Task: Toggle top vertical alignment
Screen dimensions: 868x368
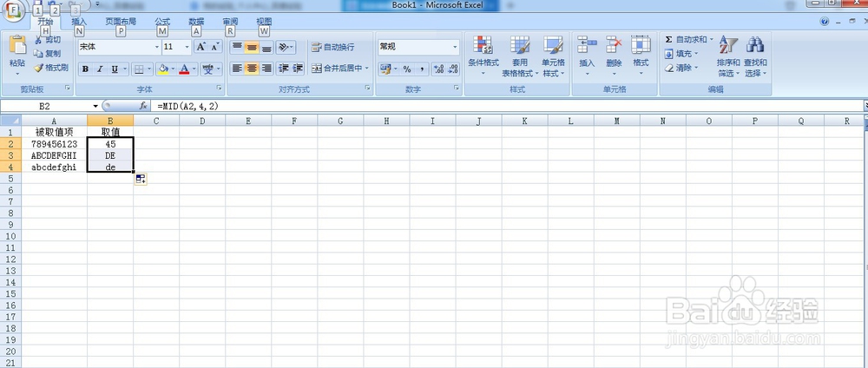Action: tap(237, 47)
